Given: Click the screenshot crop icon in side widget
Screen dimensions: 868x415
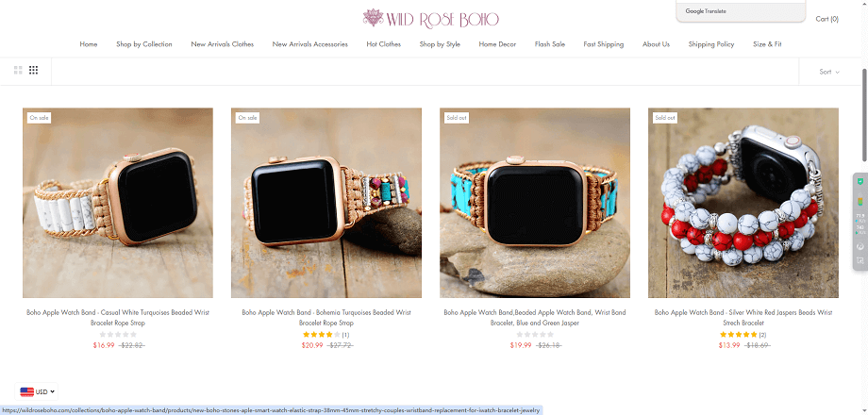Looking at the screenshot, I should (860, 260).
